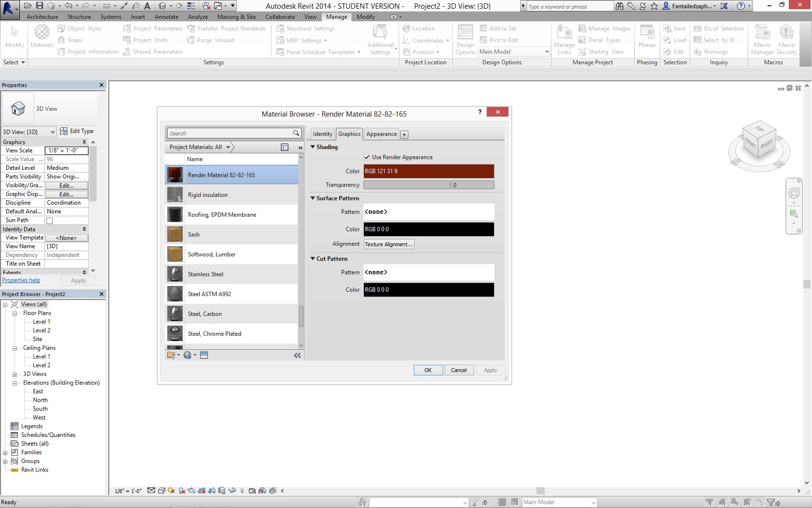Click the steering wheel navigation icon
Image resolution: width=812 pixels, height=508 pixels.
tap(794, 194)
